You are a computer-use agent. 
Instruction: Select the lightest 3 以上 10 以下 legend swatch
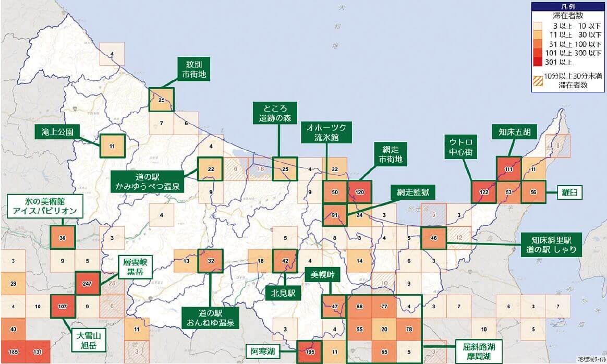[x=538, y=26]
